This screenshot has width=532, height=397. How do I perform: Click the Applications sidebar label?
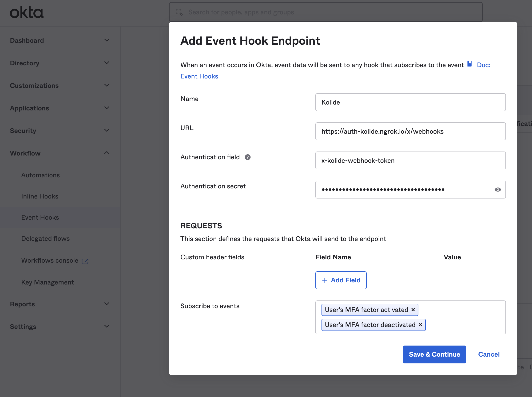pos(29,108)
